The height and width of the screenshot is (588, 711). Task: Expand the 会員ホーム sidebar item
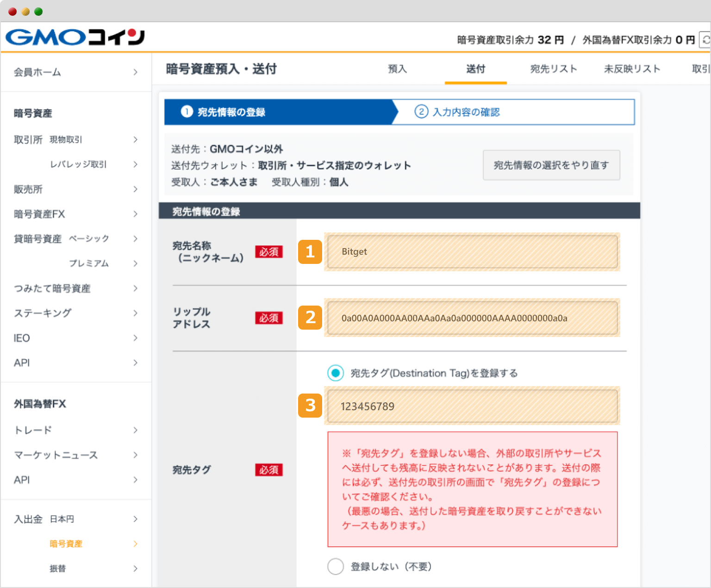coord(74,72)
